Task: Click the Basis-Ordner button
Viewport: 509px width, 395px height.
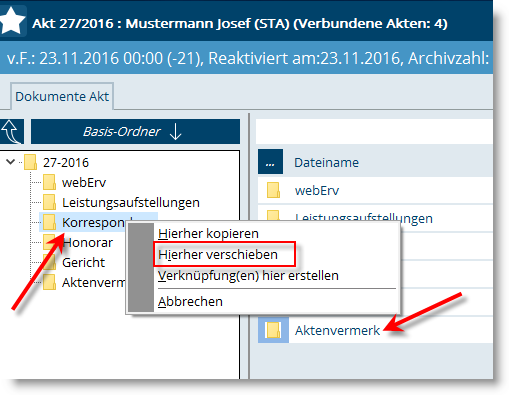Action: tap(135, 132)
